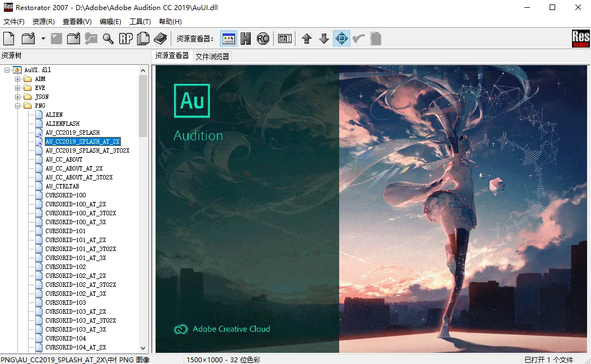Select the ALIENFLASH resource
This screenshot has width=591, height=364.
pos(62,124)
